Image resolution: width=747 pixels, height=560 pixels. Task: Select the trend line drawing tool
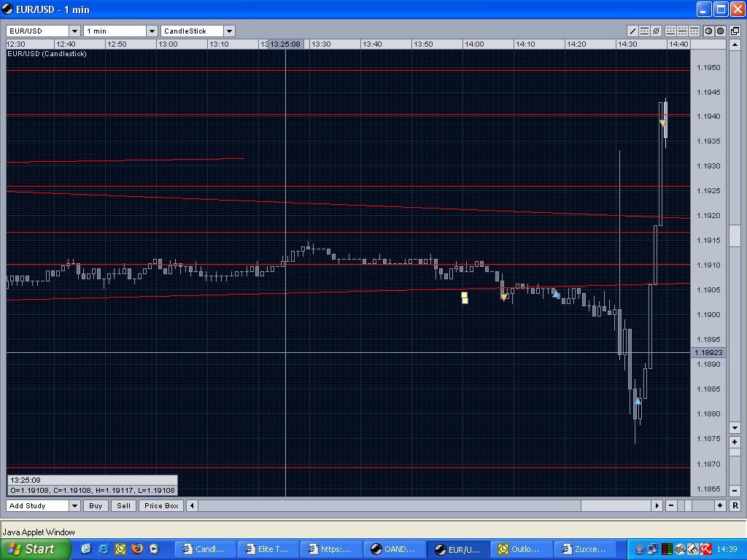click(633, 31)
